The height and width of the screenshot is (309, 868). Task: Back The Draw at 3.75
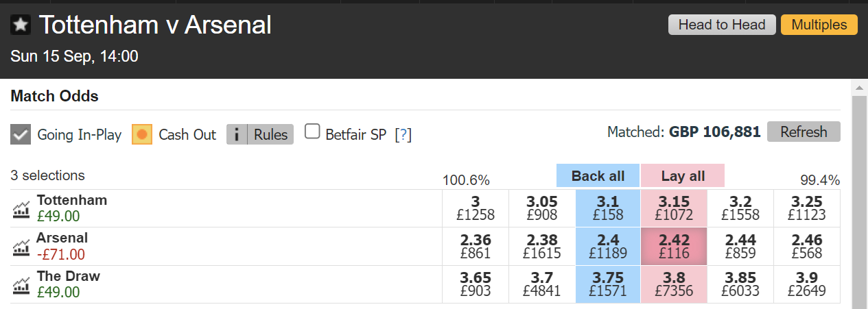608,284
